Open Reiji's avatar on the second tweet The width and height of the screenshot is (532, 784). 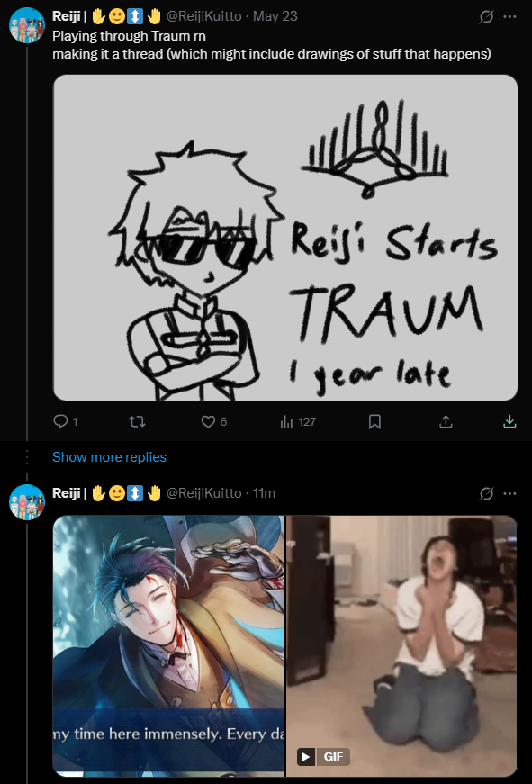27,502
